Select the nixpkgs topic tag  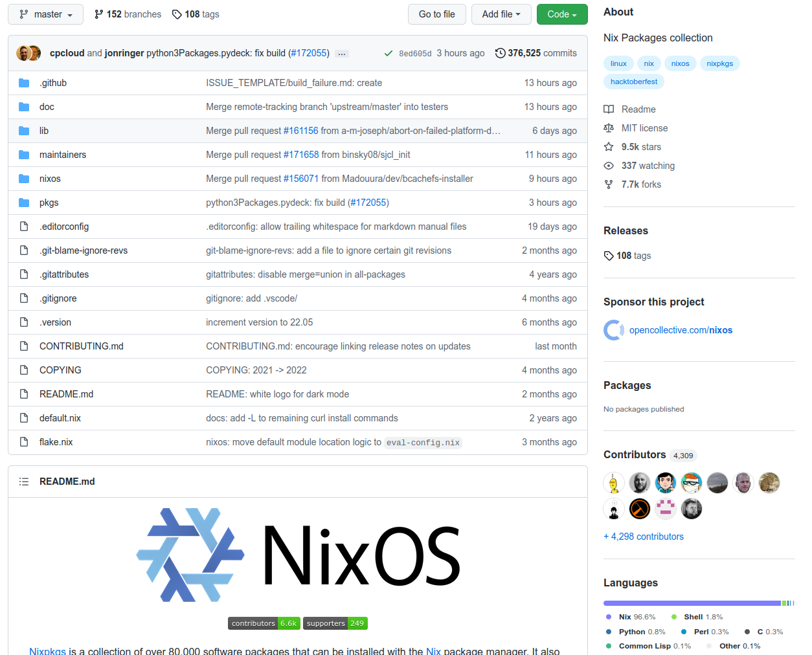pyautogui.click(x=720, y=63)
